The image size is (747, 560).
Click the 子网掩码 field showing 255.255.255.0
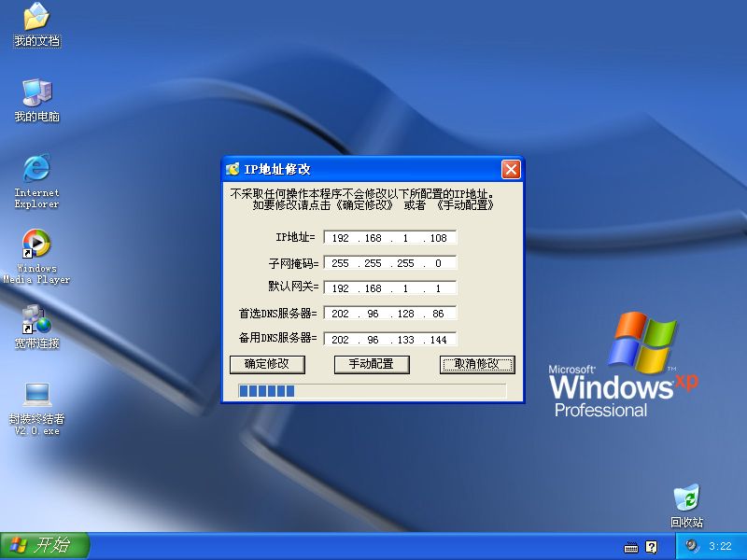point(389,262)
